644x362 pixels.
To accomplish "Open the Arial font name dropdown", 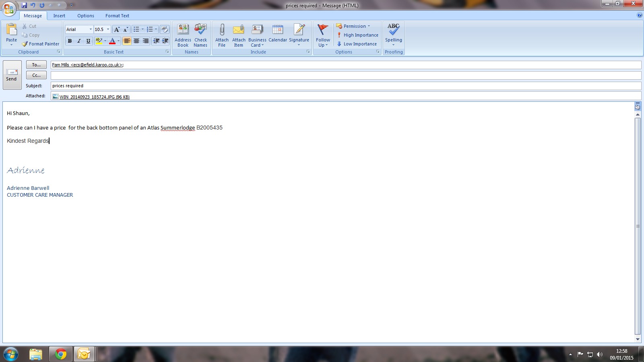I will coord(91,29).
